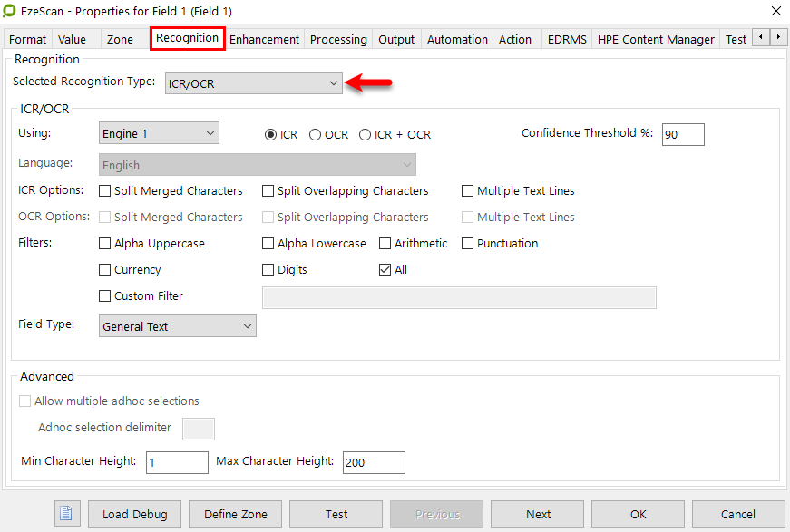Enable ICR Split Merged Characters checkbox
Screen dimensions: 790x532
tap(106, 191)
